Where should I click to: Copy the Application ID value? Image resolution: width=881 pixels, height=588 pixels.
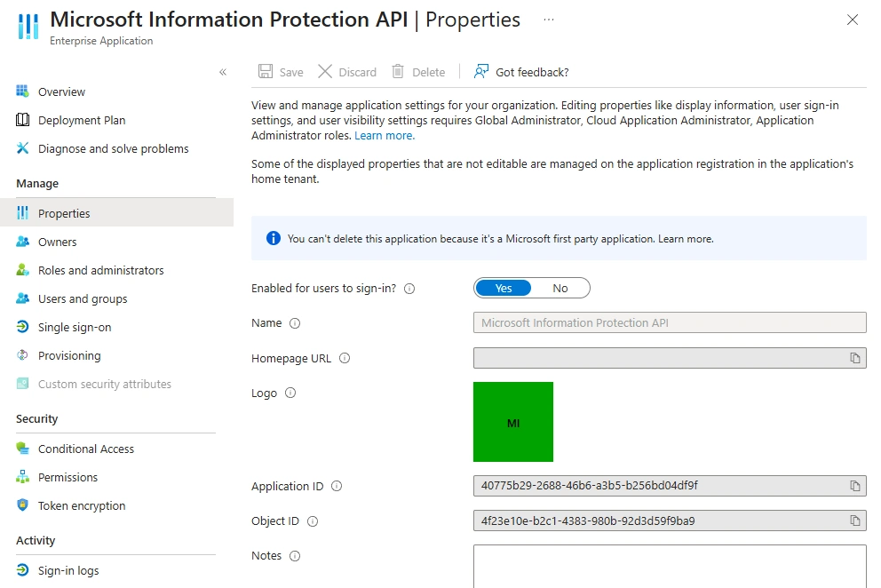click(854, 486)
